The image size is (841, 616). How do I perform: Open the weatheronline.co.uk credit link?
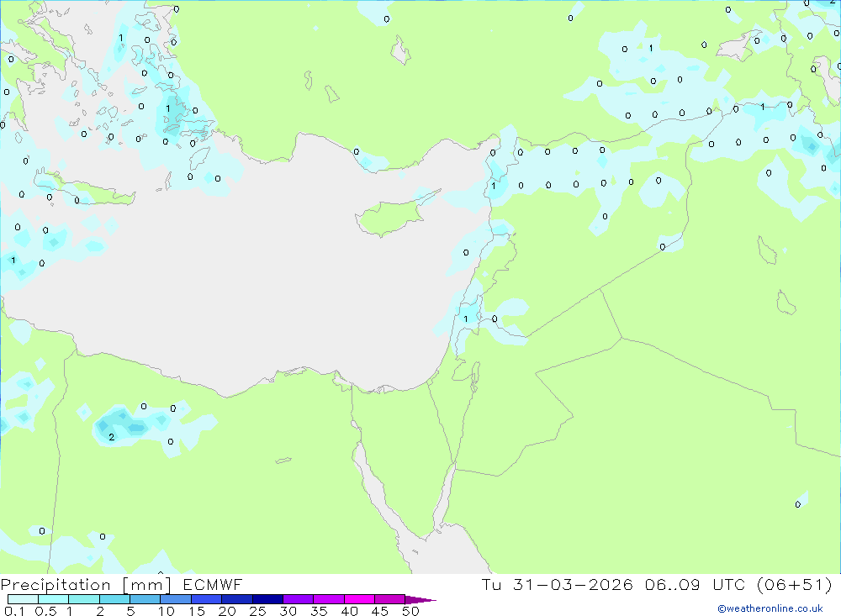[x=770, y=608]
